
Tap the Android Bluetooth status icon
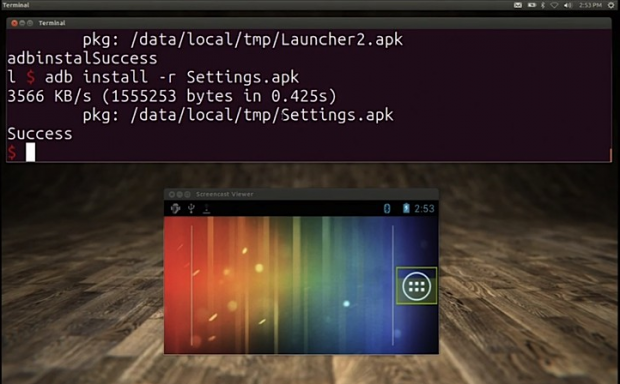[387, 208]
